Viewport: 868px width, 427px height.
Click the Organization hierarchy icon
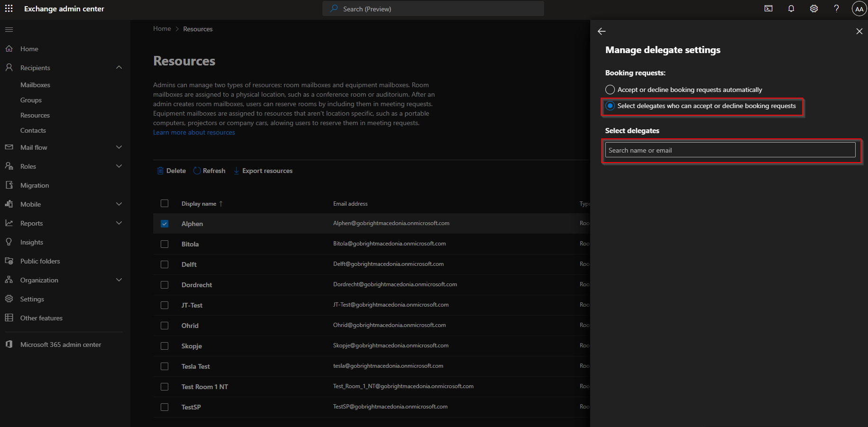(x=9, y=280)
